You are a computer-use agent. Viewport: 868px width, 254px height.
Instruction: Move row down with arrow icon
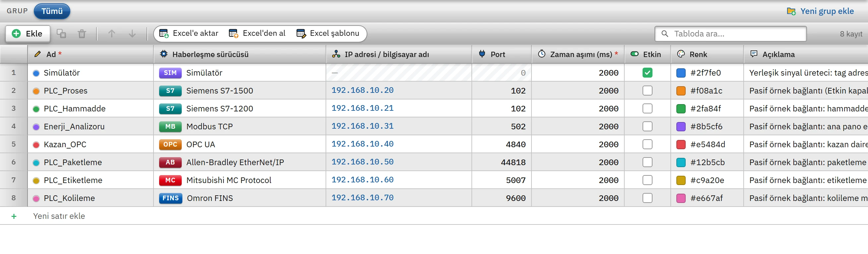click(132, 34)
